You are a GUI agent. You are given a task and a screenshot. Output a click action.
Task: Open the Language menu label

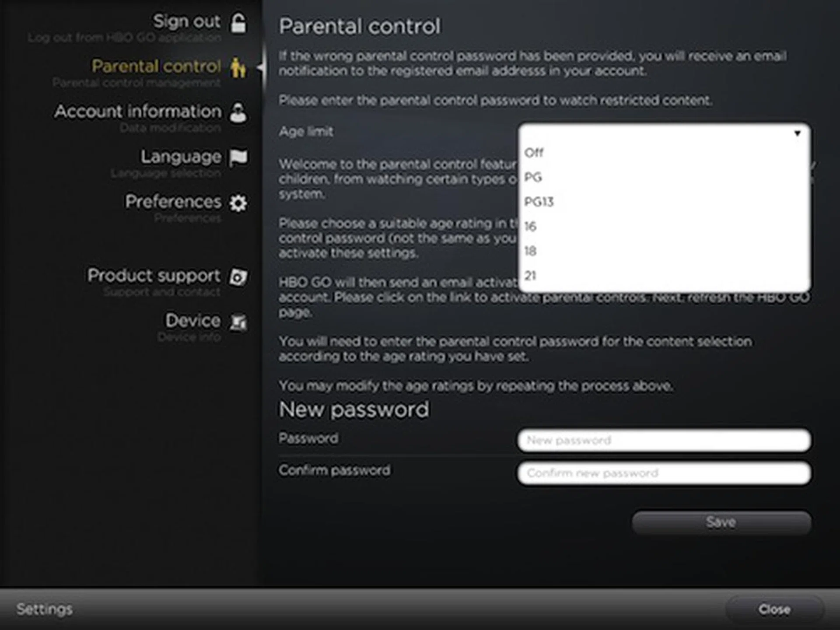tap(181, 157)
